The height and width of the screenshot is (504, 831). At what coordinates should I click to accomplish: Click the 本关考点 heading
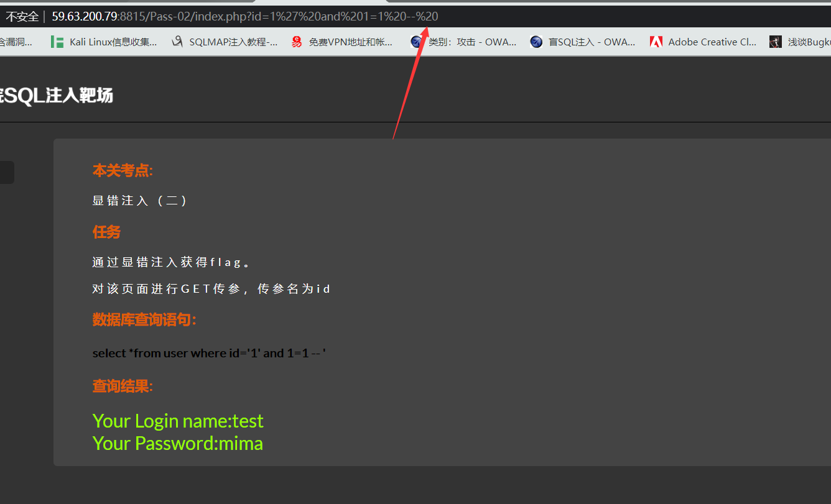point(123,170)
